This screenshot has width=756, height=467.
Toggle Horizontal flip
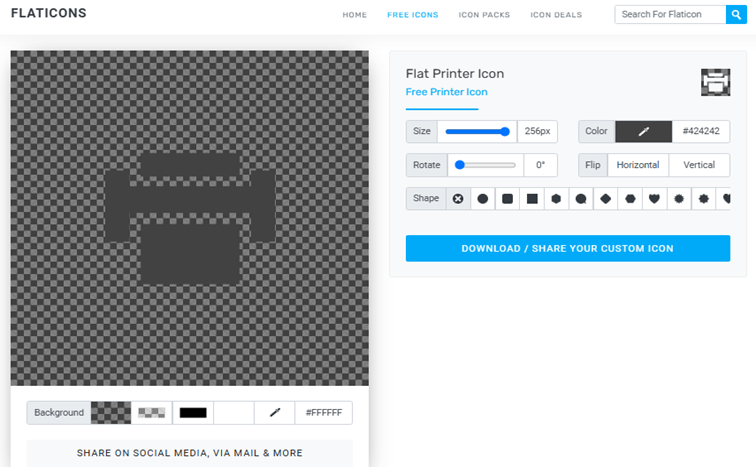(x=638, y=165)
